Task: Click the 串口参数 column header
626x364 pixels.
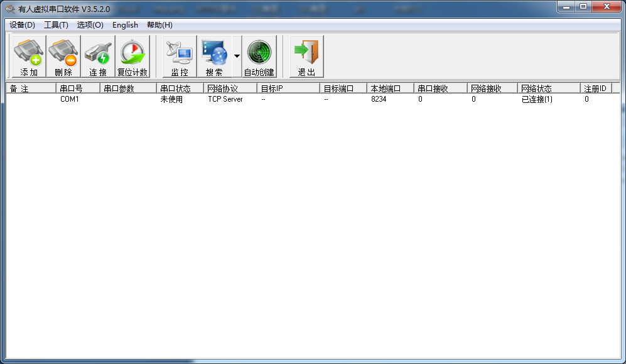Action: [128, 88]
